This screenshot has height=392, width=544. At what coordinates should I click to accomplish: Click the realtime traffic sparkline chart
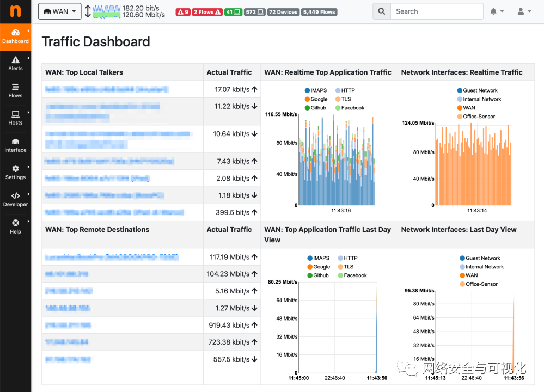tap(107, 11)
